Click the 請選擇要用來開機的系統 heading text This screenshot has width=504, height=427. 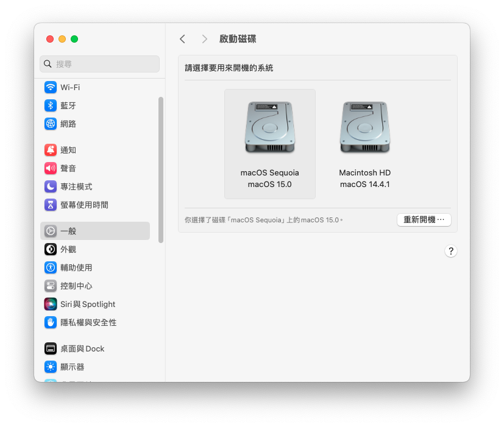229,68
